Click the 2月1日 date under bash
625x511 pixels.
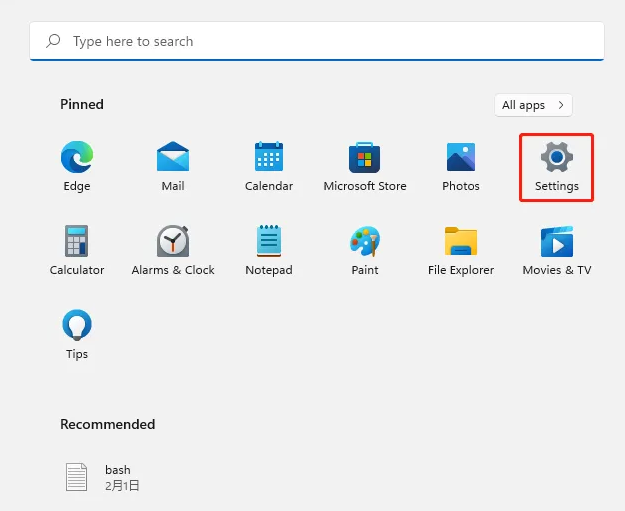122,485
